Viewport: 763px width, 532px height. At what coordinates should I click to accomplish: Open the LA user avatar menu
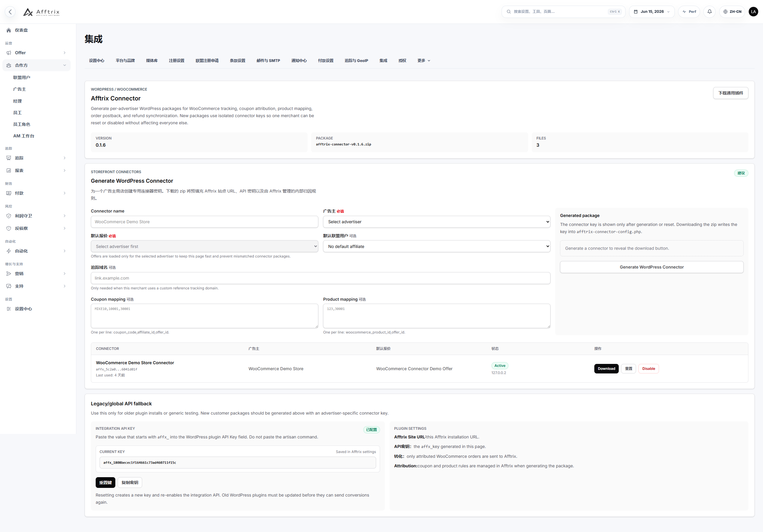[x=753, y=12]
